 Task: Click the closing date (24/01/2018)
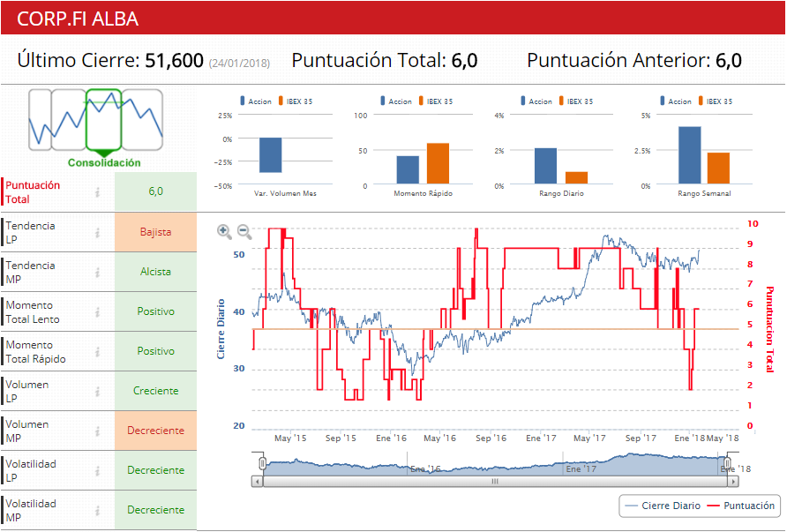point(239,64)
